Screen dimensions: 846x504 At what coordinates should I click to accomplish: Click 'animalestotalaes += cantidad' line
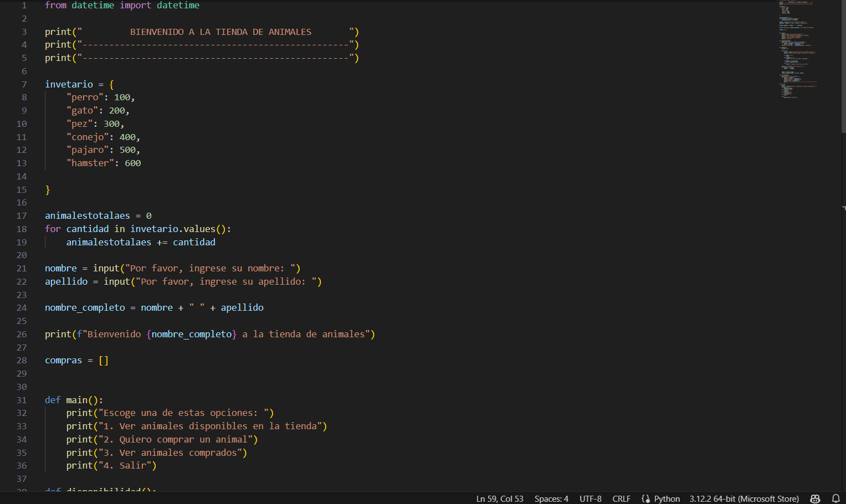coord(141,242)
